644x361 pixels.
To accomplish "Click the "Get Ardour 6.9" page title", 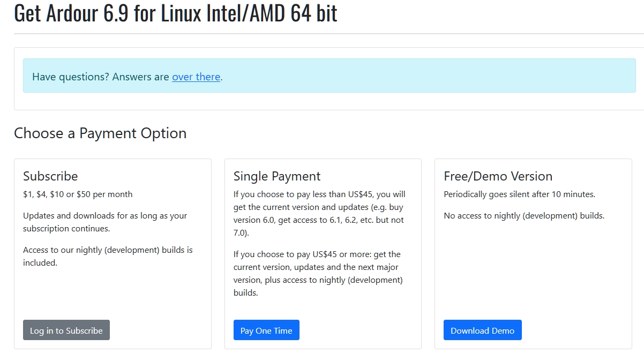I will [x=176, y=13].
